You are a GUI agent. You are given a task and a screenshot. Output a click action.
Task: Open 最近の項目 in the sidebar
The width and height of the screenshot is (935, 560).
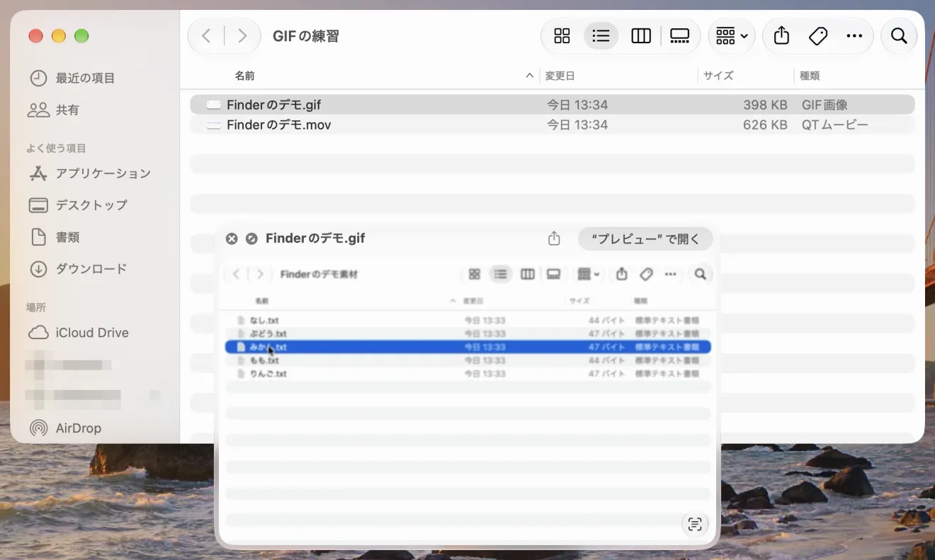click(72, 78)
